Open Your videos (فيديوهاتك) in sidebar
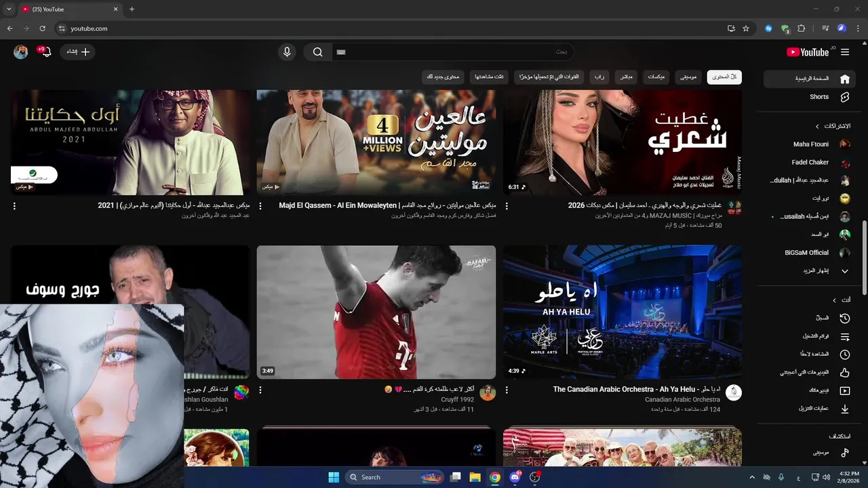 click(x=809, y=390)
